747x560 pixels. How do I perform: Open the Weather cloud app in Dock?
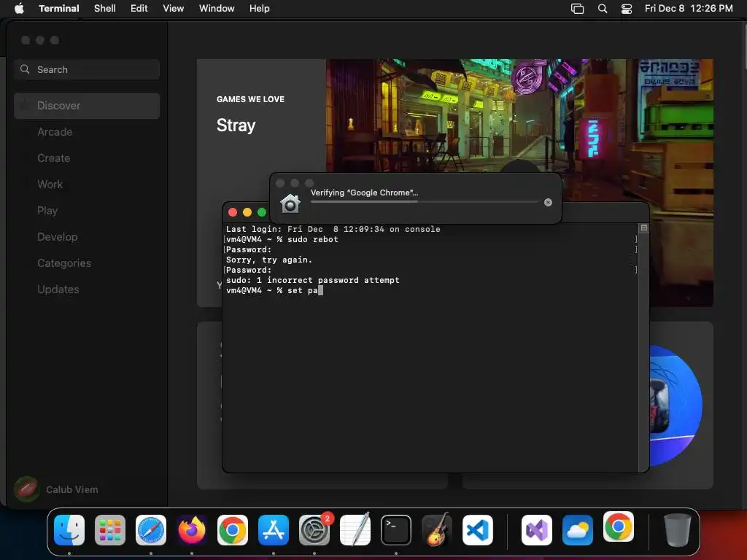(x=578, y=530)
